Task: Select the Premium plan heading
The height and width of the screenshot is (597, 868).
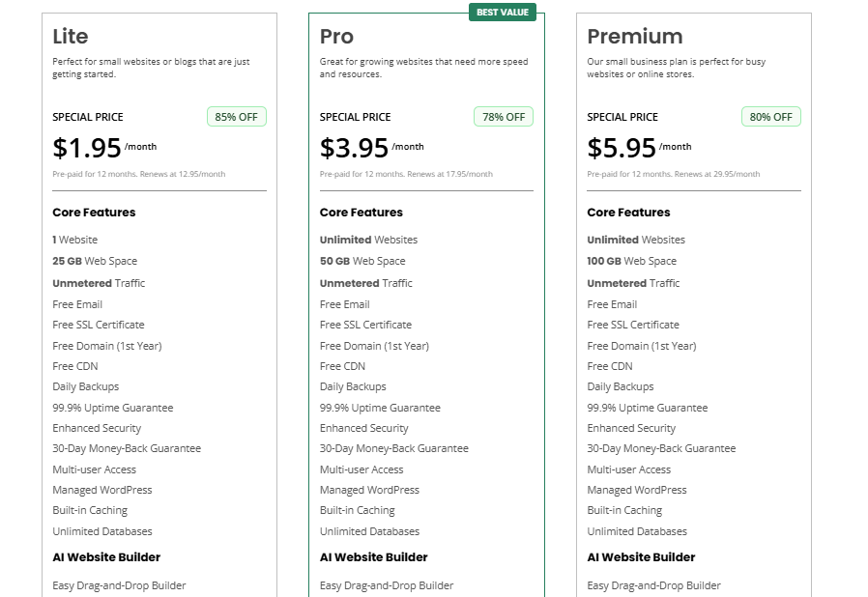Action: click(634, 37)
